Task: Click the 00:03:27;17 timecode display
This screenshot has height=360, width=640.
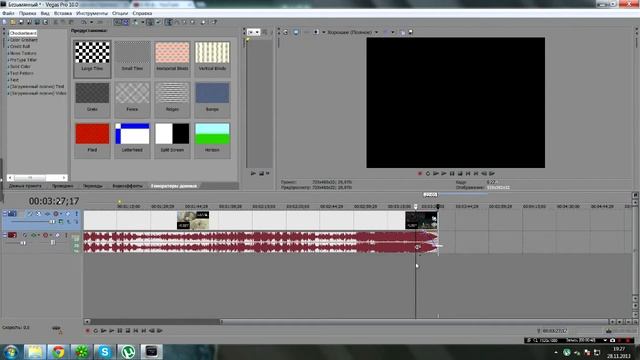Action: [x=54, y=201]
